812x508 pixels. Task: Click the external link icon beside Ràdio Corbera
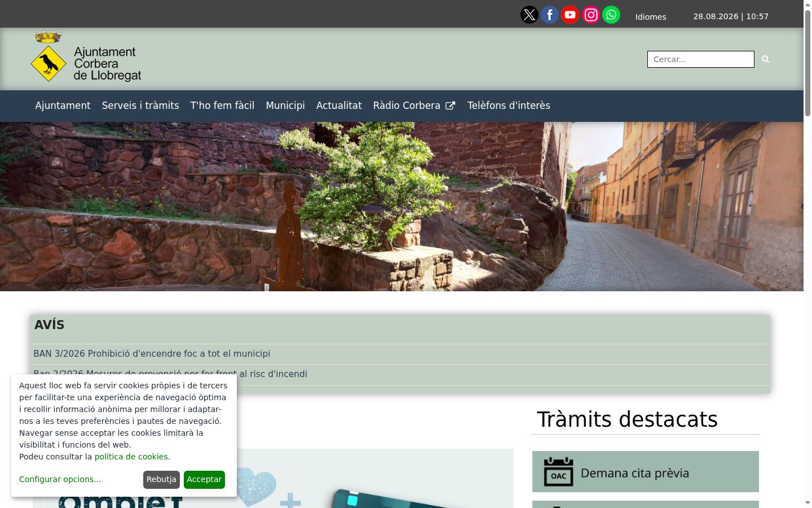pos(451,106)
